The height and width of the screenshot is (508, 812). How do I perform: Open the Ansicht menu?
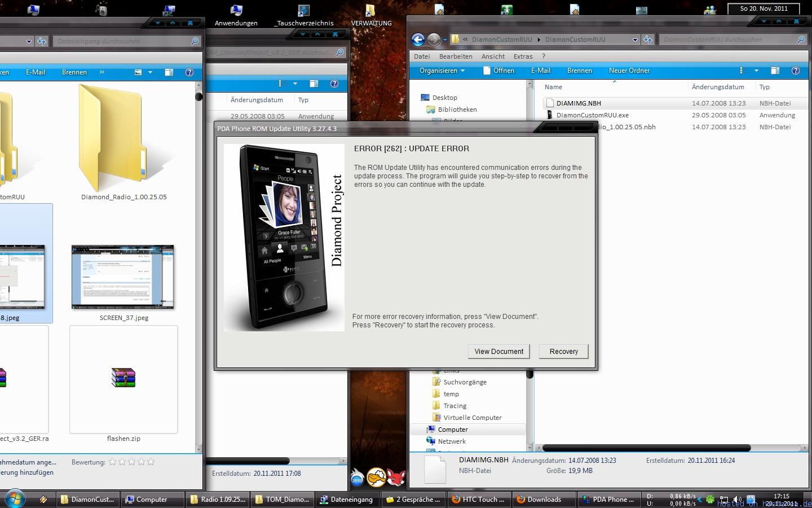coord(493,56)
